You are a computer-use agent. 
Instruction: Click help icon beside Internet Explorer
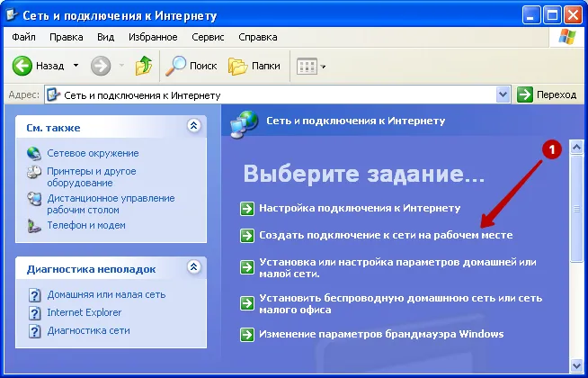pos(34,313)
